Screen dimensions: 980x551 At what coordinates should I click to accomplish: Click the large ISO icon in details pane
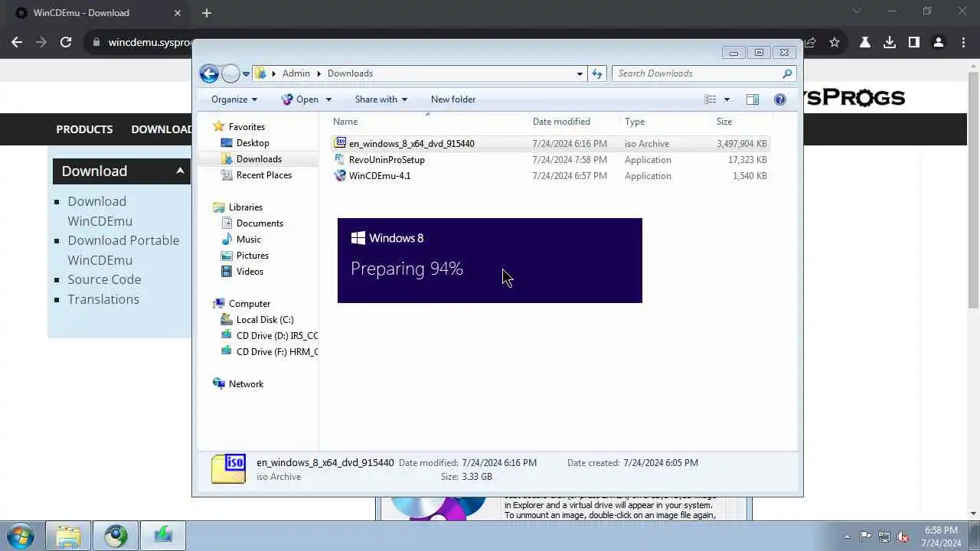pos(229,469)
